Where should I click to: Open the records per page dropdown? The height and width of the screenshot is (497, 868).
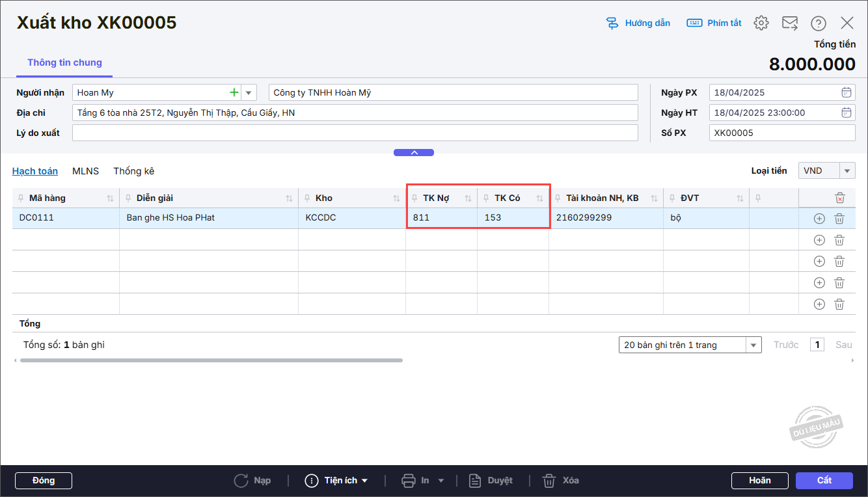click(x=753, y=345)
